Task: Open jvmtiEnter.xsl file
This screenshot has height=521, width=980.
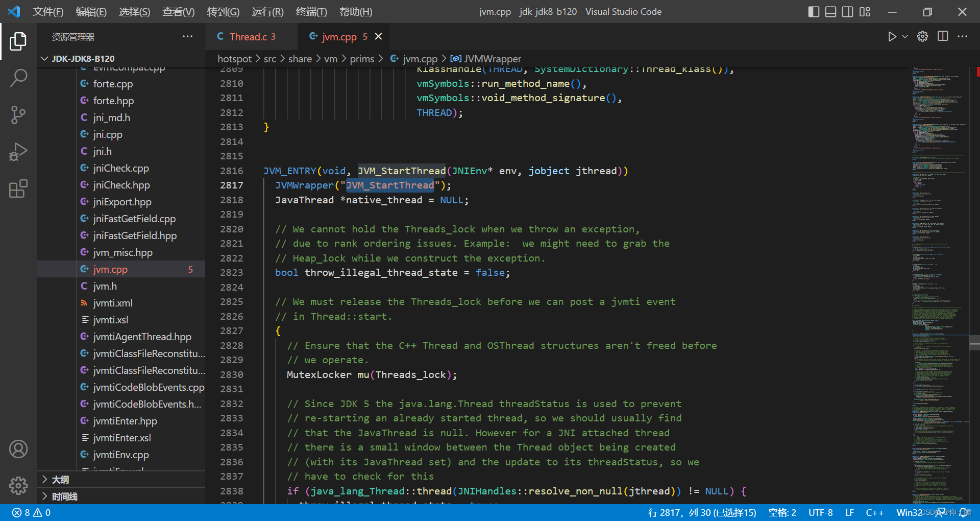Action: pyautogui.click(x=121, y=438)
